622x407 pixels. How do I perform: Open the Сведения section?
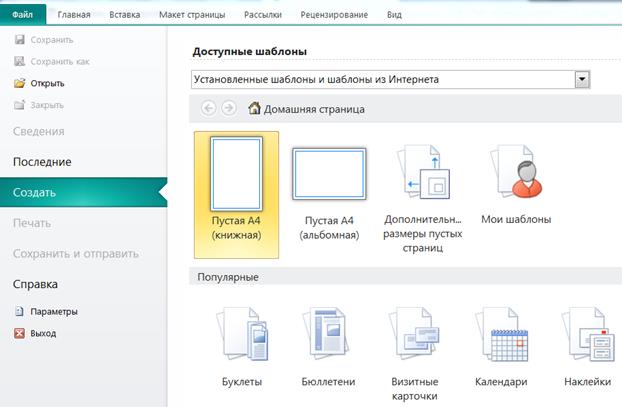pos(39,131)
